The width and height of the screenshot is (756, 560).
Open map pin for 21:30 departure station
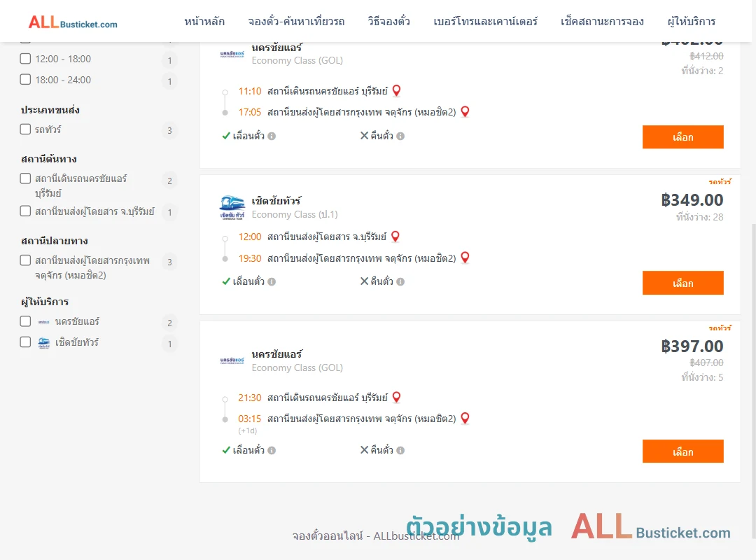396,398
